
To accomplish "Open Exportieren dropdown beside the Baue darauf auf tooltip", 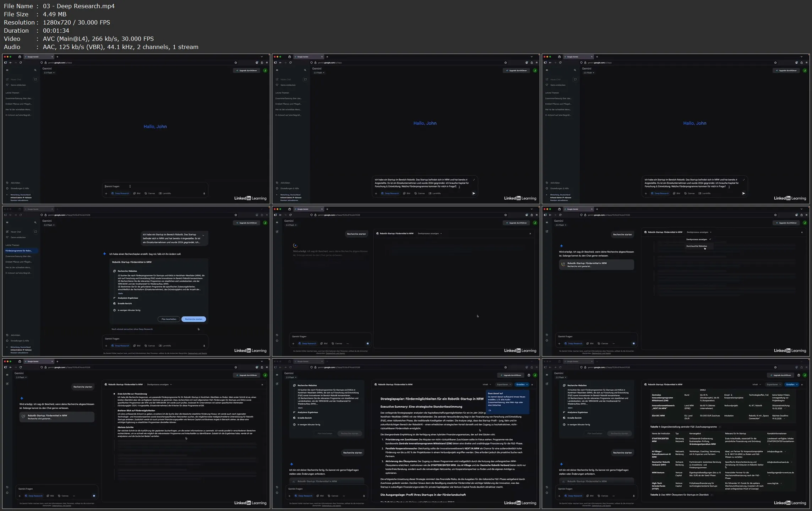I will coord(504,385).
